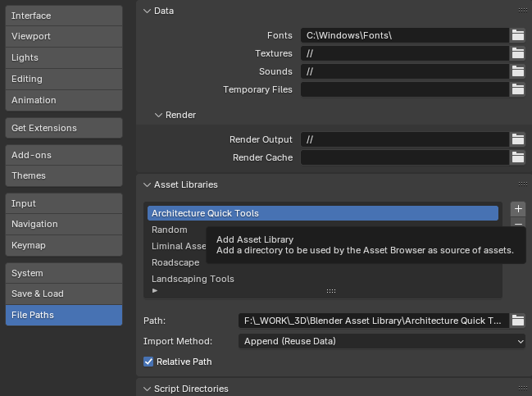Image resolution: width=532 pixels, height=396 pixels.
Task: Click the Get Extensions button
Action: coord(64,128)
